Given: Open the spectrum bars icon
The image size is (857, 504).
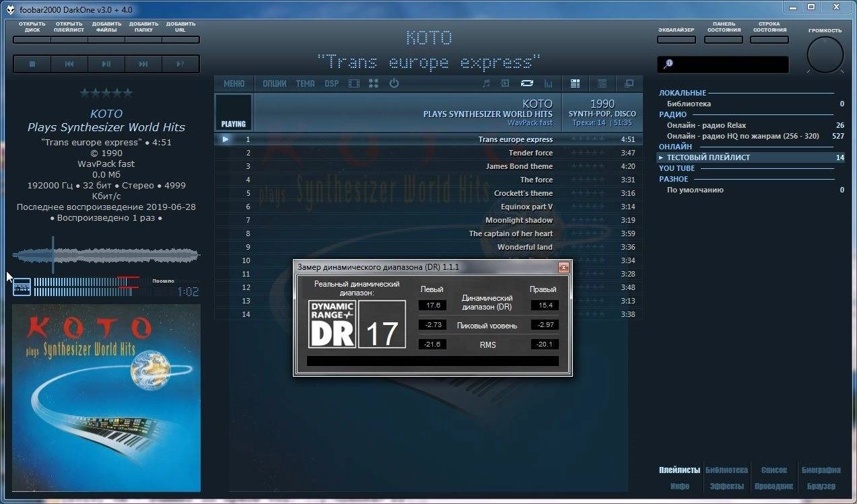Looking at the screenshot, I should click(x=549, y=83).
